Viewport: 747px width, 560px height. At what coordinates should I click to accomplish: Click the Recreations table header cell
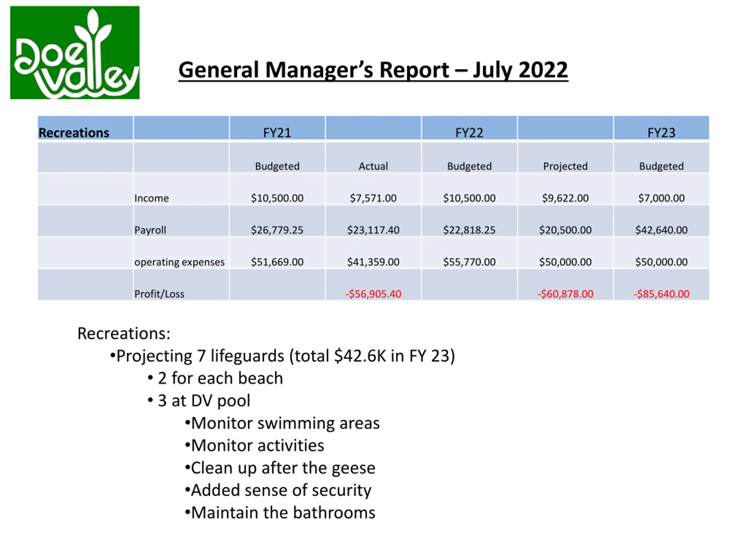point(85,127)
